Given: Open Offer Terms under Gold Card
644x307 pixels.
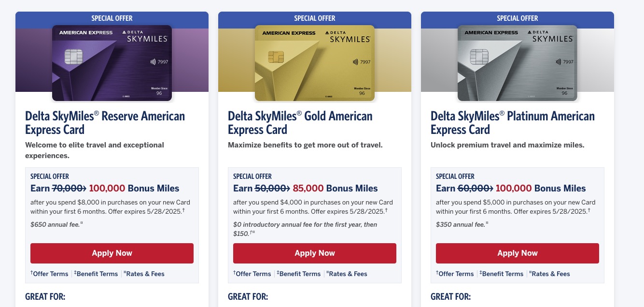Looking at the screenshot, I should point(253,274).
